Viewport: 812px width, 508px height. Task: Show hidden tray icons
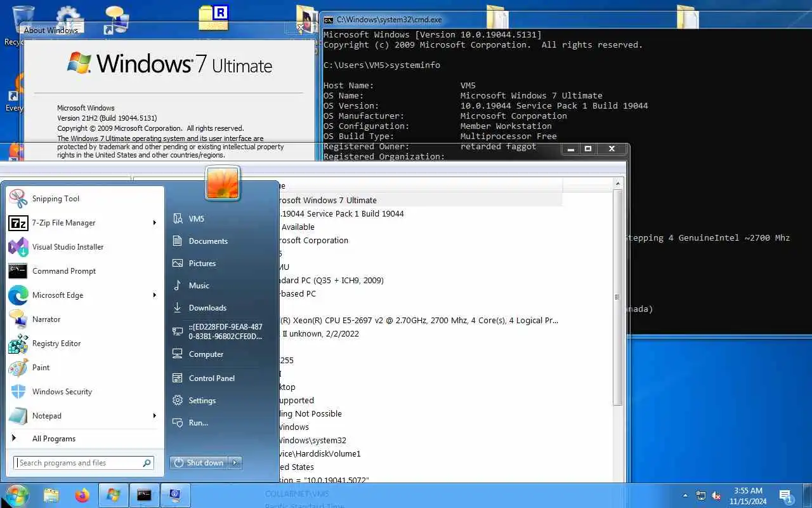pos(685,495)
